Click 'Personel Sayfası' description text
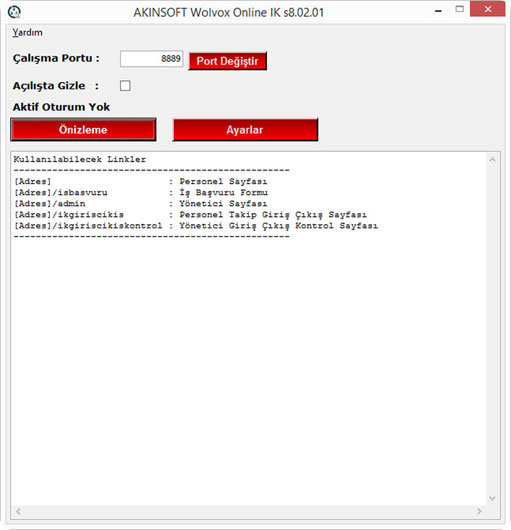 click(223, 182)
